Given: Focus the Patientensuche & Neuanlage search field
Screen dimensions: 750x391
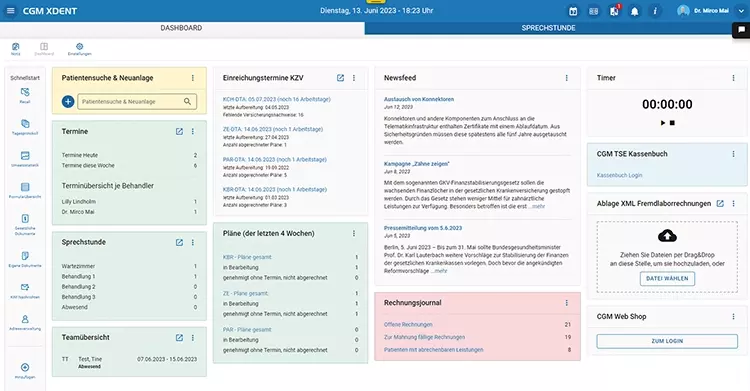Looking at the screenshot, I should pos(137,101).
